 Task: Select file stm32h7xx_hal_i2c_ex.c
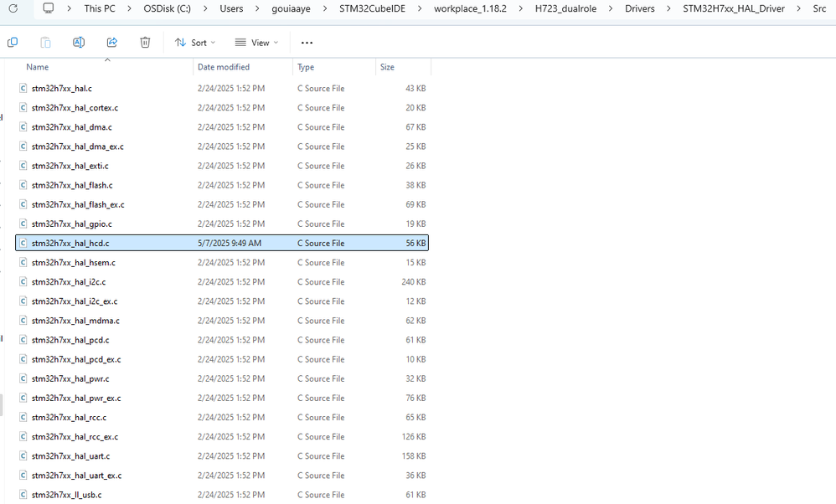coord(222,301)
